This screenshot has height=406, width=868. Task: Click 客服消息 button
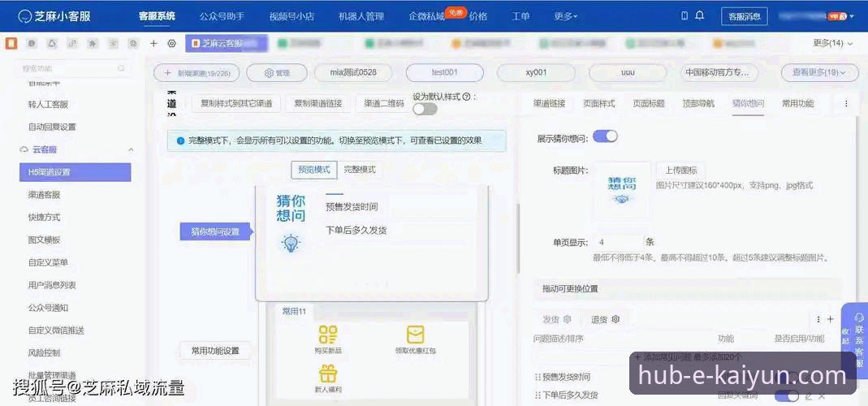pyautogui.click(x=745, y=16)
